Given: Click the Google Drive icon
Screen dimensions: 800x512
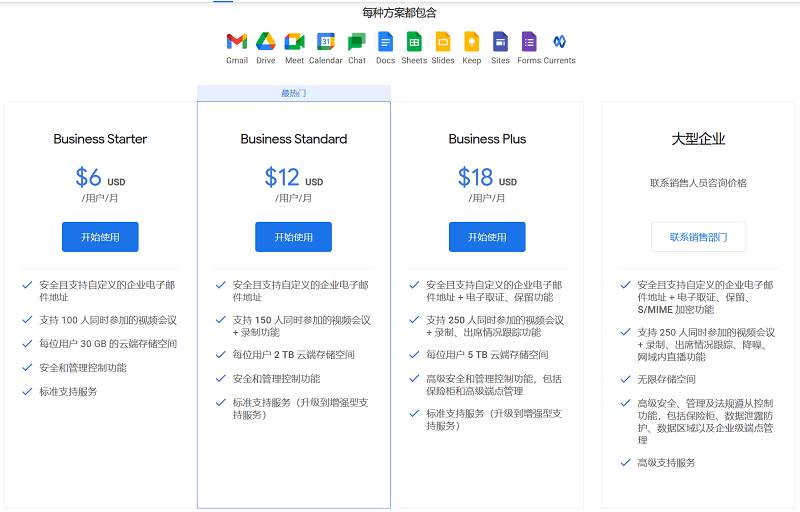Looking at the screenshot, I should click(x=266, y=41).
